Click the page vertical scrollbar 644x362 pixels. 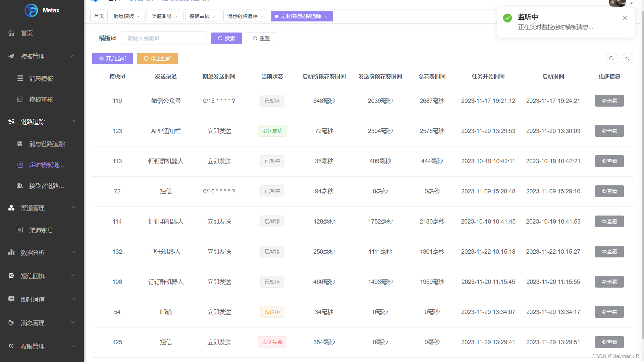(642, 174)
